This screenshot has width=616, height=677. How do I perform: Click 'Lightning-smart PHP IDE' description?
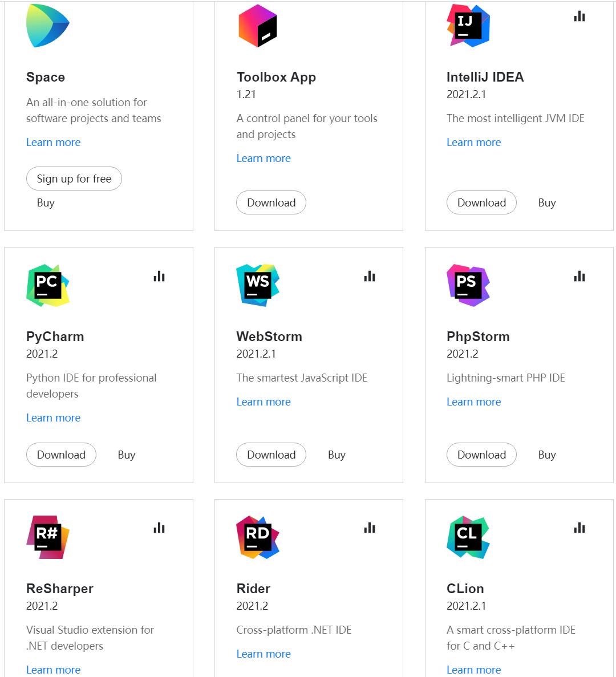506,378
